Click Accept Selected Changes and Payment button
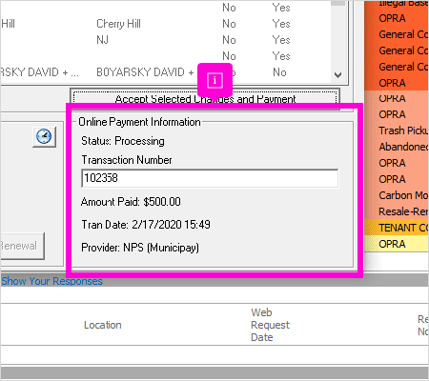The image size is (429, 381). (x=205, y=99)
